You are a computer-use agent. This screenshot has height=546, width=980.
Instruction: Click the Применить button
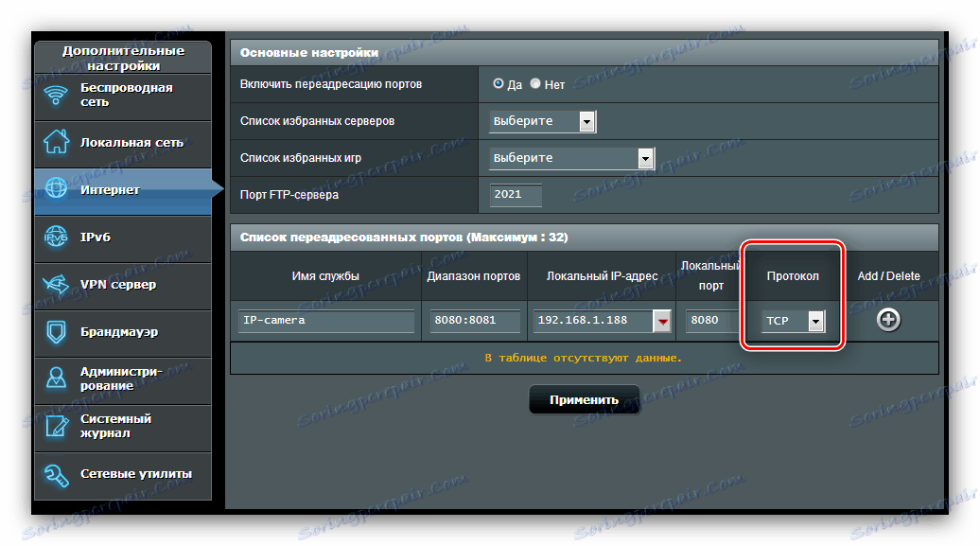[585, 399]
